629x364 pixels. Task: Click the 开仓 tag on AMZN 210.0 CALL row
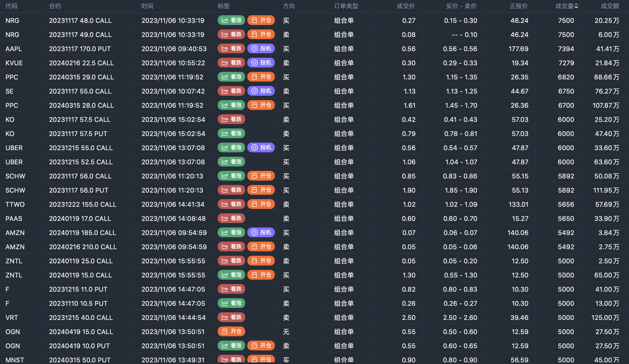(261, 247)
